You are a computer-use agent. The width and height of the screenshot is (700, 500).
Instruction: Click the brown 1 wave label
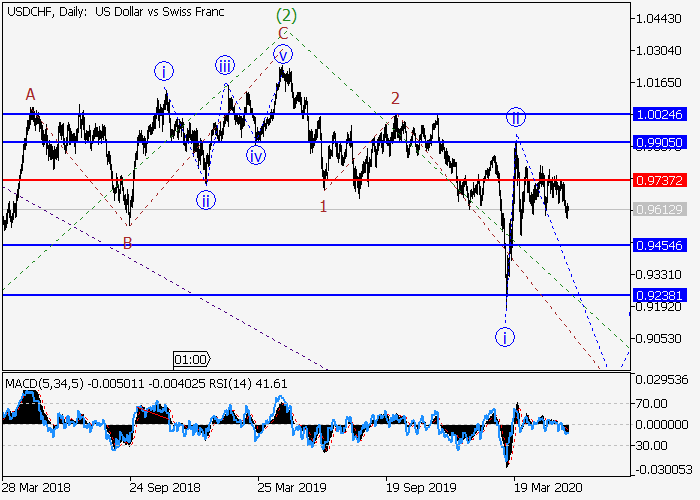coord(323,206)
